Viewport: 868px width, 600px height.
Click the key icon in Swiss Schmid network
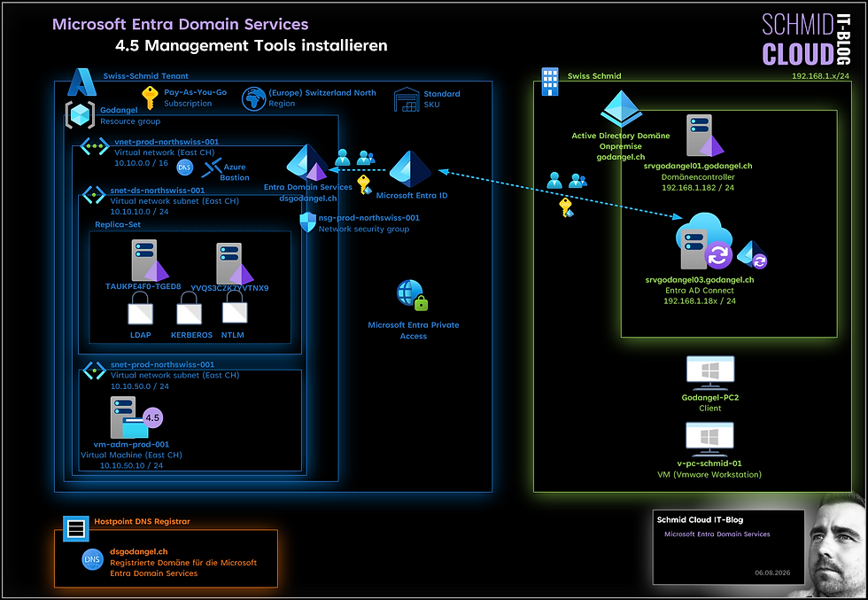point(566,207)
